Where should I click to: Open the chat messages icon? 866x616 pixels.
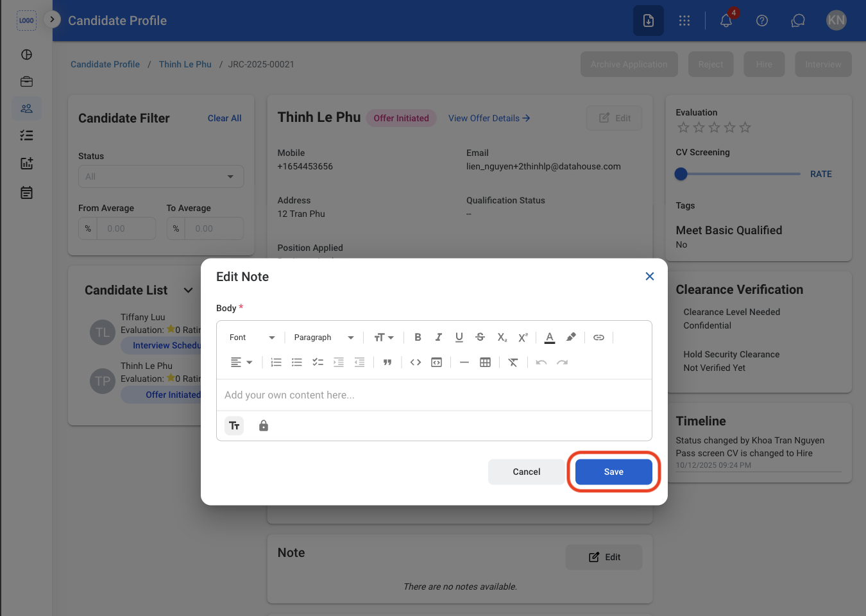point(798,21)
